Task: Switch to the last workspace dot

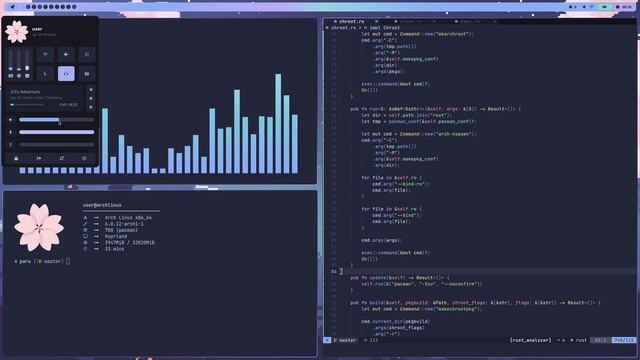Action: tap(74, 7)
